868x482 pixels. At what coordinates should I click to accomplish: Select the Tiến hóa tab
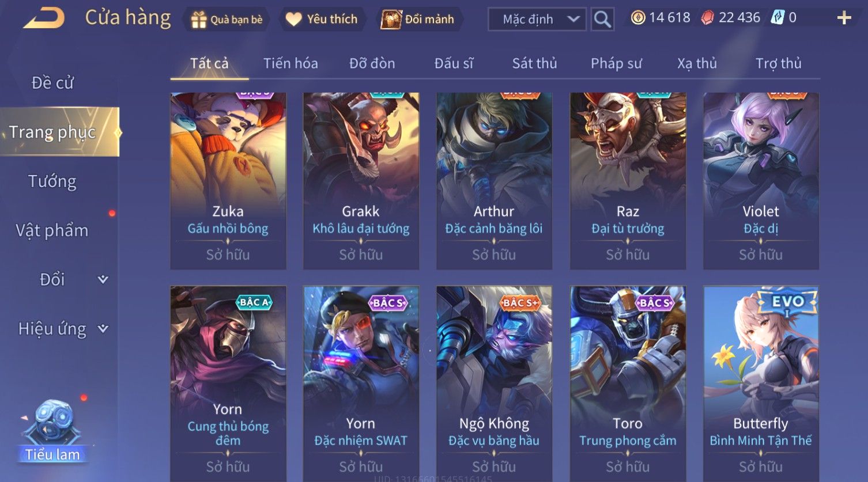[290, 63]
